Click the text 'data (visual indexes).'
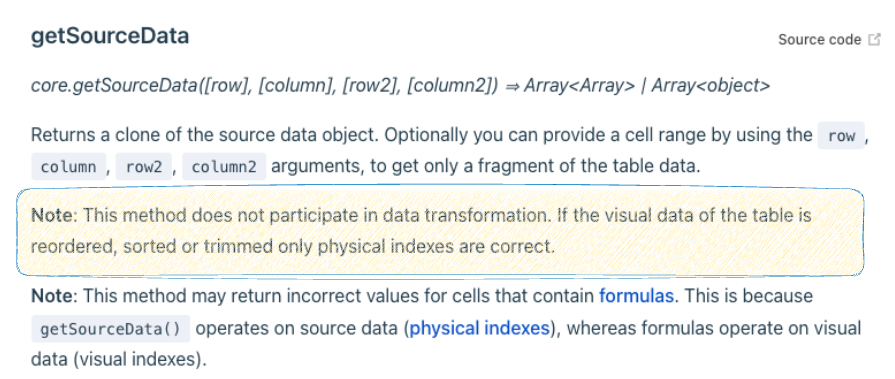 (x=119, y=360)
